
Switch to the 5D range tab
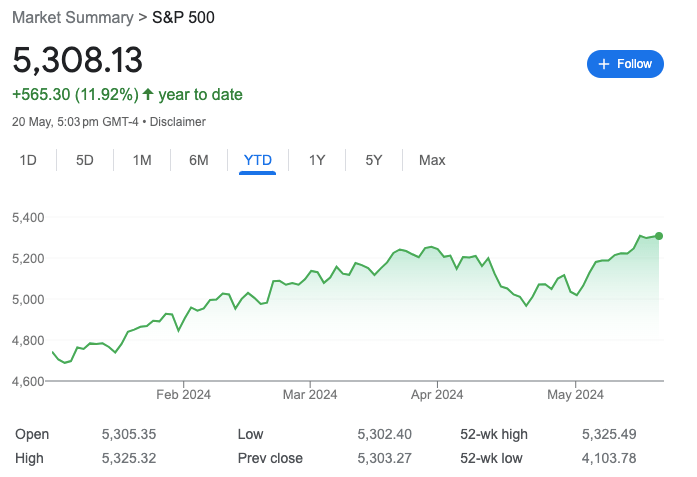[x=85, y=160]
